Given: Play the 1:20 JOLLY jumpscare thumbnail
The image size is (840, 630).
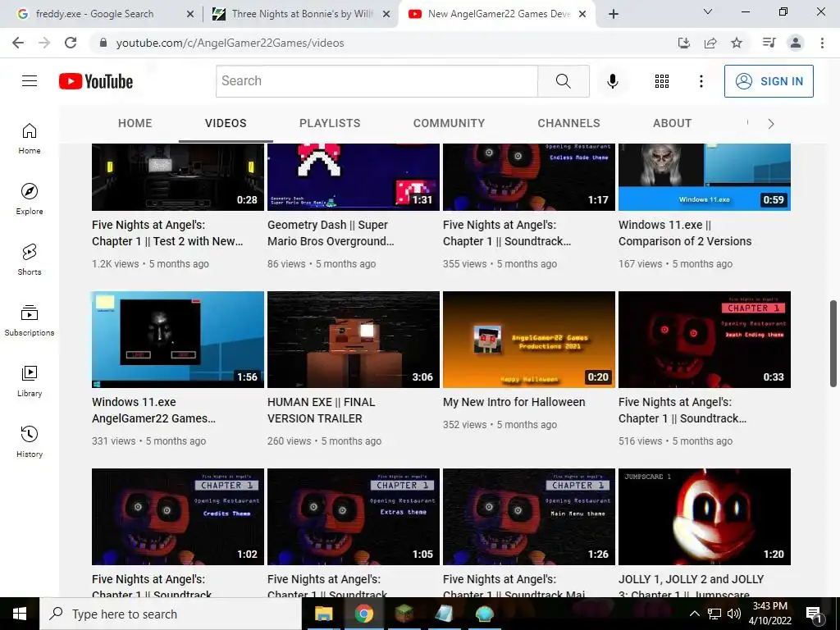Looking at the screenshot, I should [x=705, y=517].
